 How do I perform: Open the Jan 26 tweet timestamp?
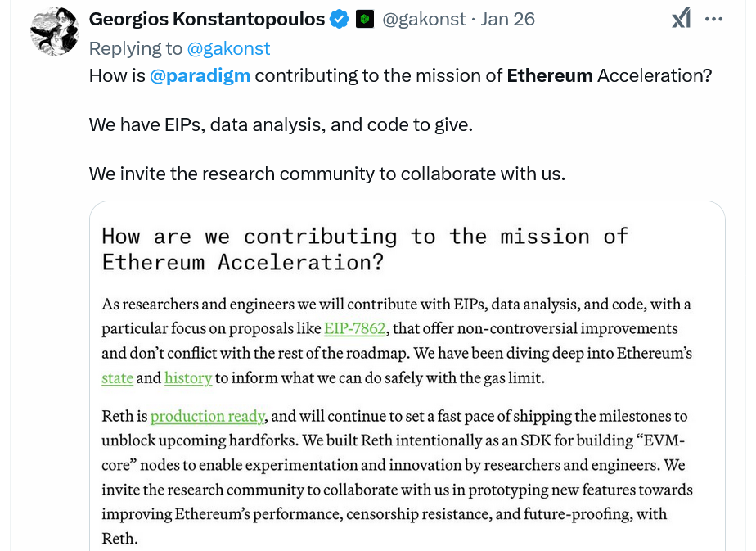point(508,20)
